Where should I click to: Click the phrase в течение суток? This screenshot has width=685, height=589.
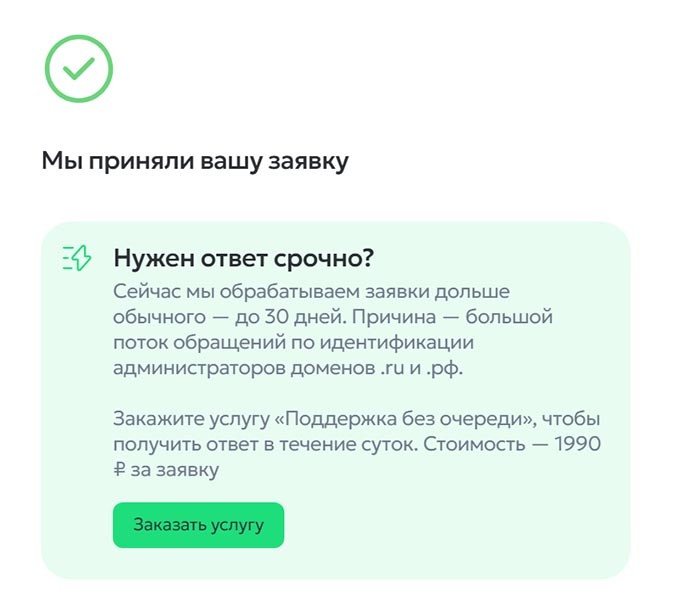341,444
